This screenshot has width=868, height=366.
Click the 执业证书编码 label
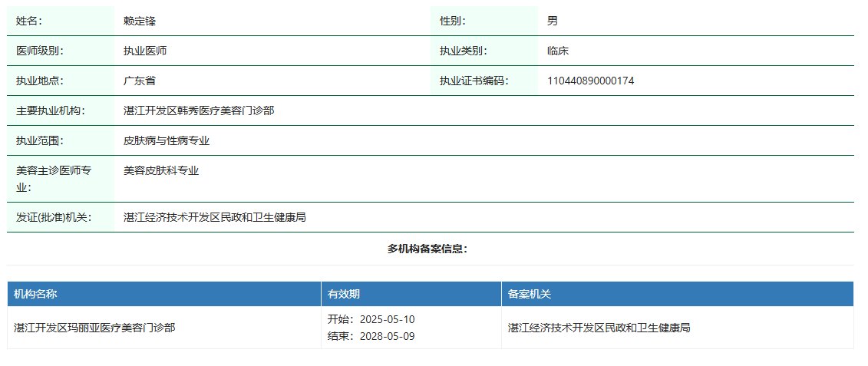[474, 81]
